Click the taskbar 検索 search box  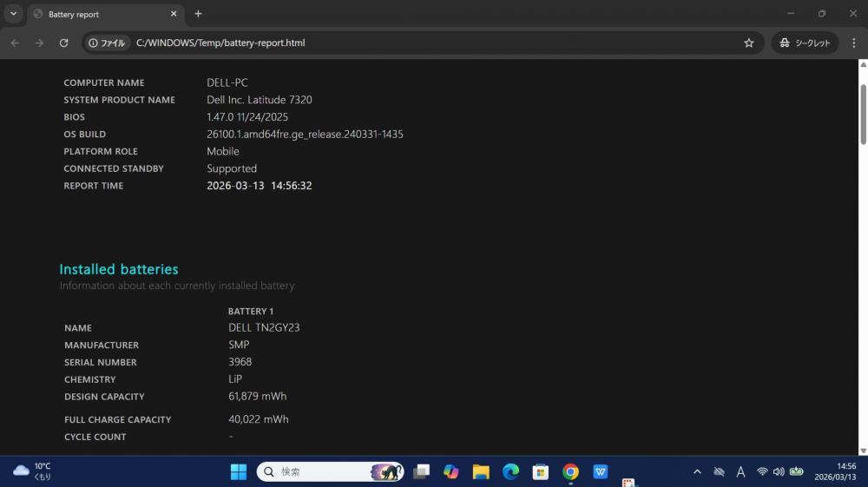tap(330, 471)
